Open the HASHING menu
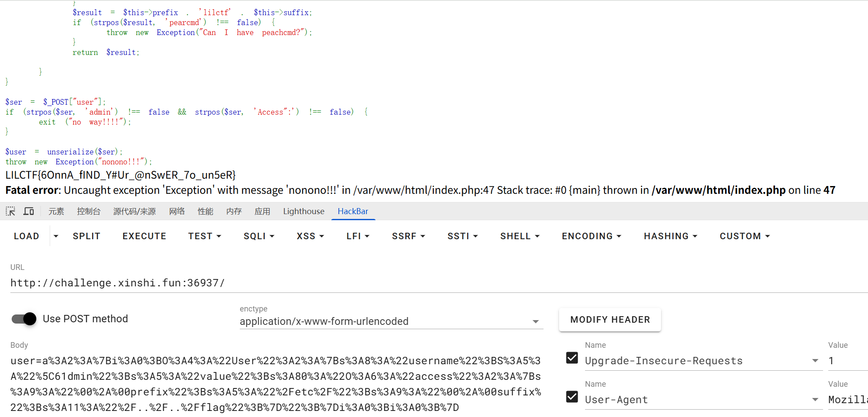Screen dimensions: 868x417 tap(670, 236)
